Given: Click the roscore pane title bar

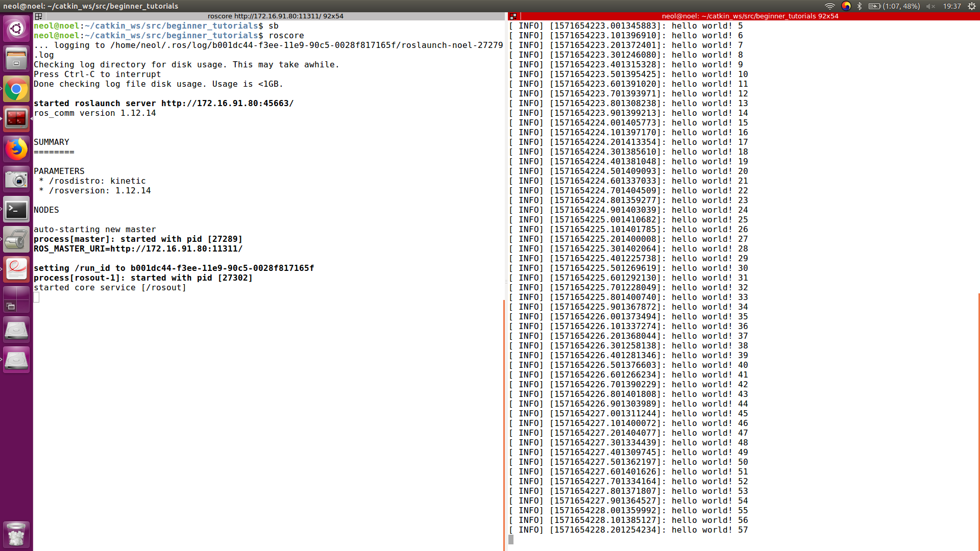Looking at the screenshot, I should coord(275,16).
